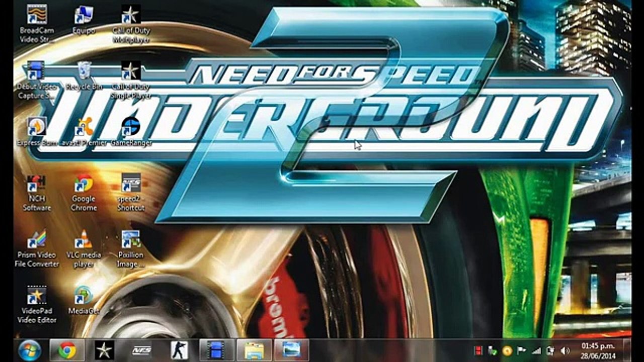The width and height of the screenshot is (644, 362).
Task: Launch Google Chrome from the desktop
Action: [84, 193]
